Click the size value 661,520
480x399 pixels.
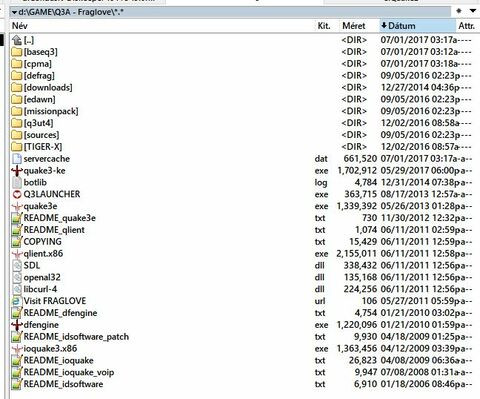360,159
